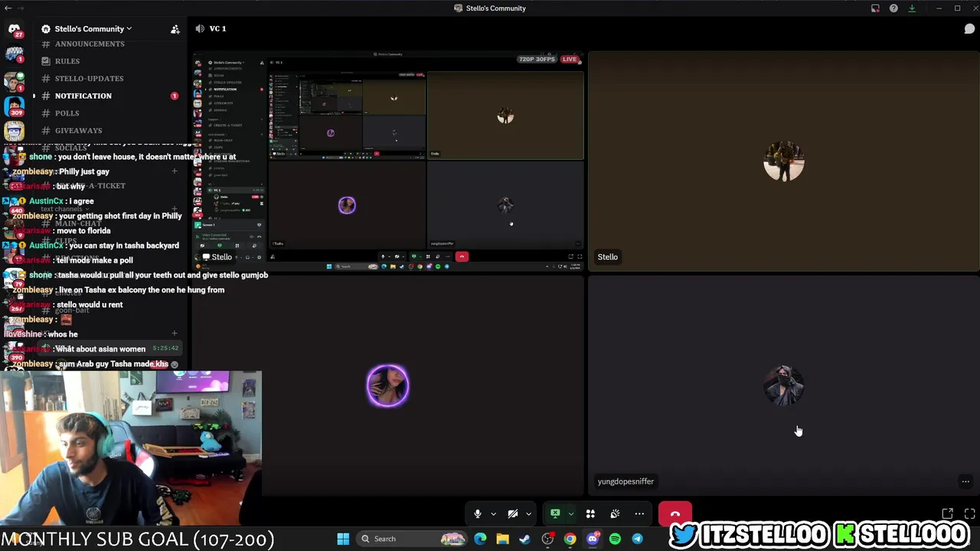
Task: Open the server with screen-share badge
Action: pyautogui.click(x=14, y=80)
